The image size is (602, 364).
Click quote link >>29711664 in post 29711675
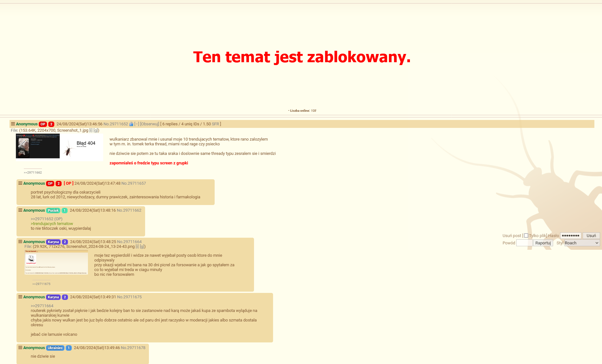point(42,306)
